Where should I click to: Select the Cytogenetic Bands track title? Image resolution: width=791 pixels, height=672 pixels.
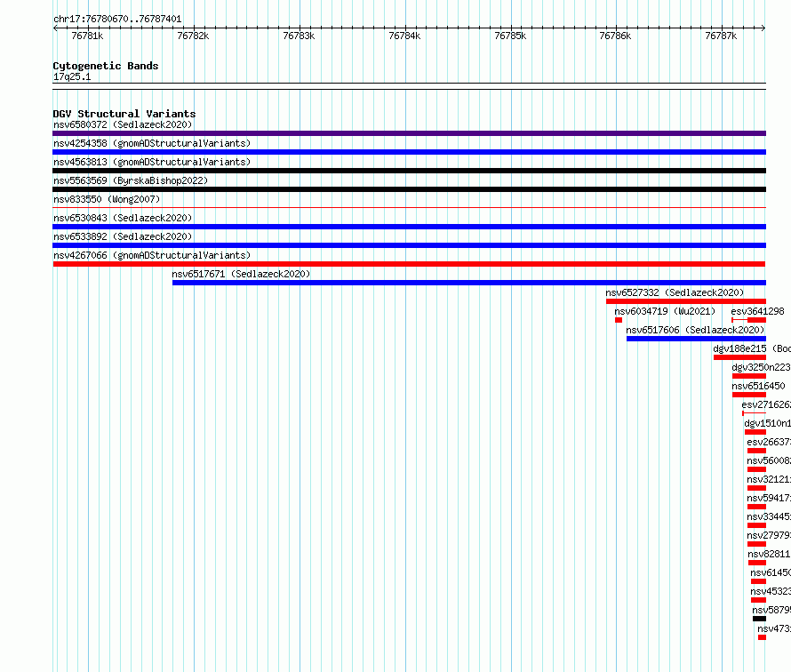[x=106, y=66]
